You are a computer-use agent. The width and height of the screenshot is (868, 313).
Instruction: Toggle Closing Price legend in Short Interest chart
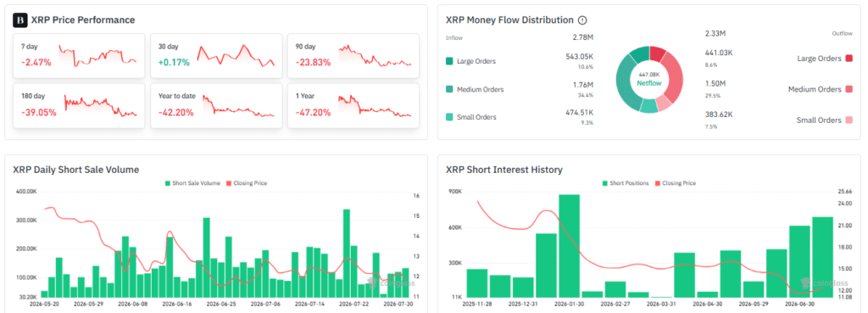tap(675, 183)
